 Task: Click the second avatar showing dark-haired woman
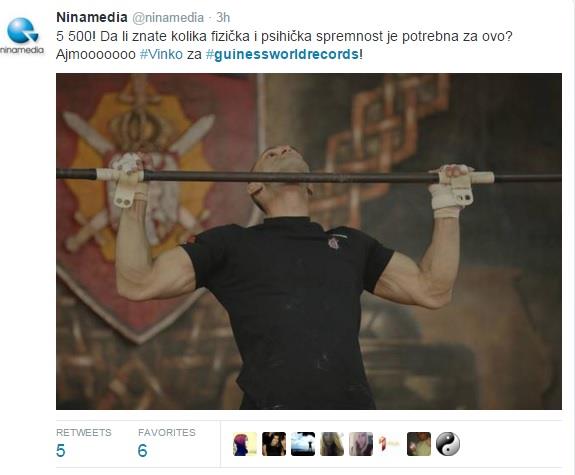tap(274, 444)
